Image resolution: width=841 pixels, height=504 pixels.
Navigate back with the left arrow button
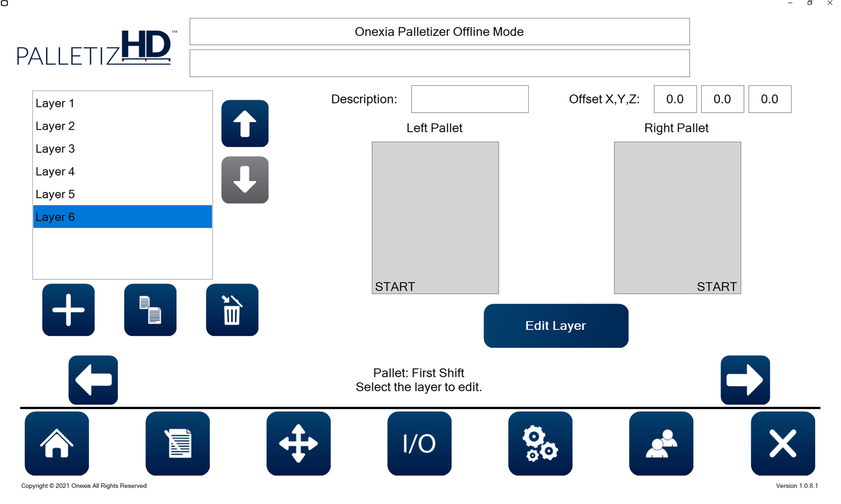tap(93, 380)
